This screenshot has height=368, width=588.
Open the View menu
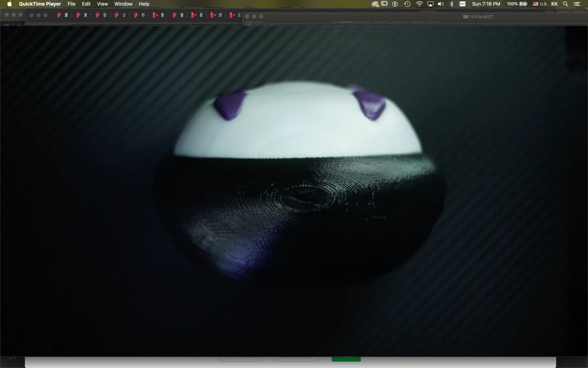(x=103, y=4)
